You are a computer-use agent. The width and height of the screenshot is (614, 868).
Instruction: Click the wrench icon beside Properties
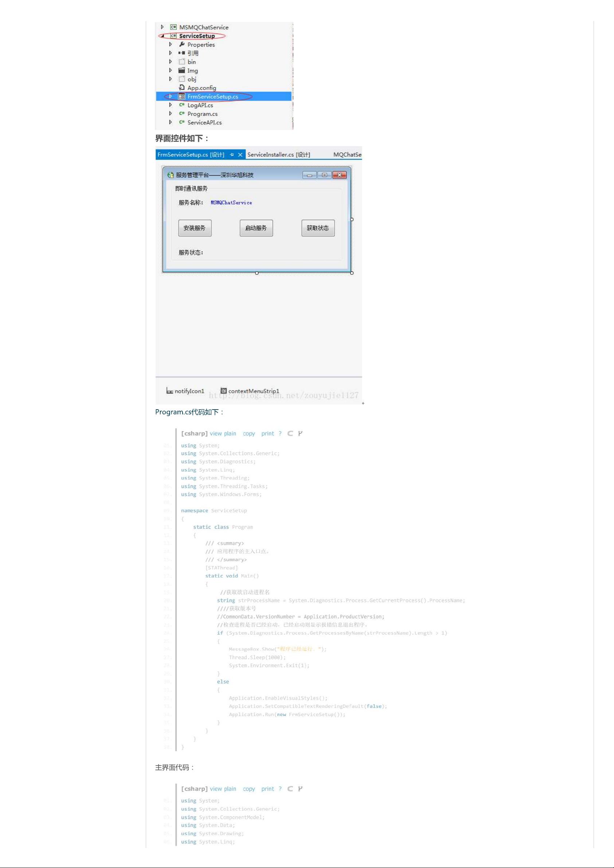pyautogui.click(x=182, y=44)
